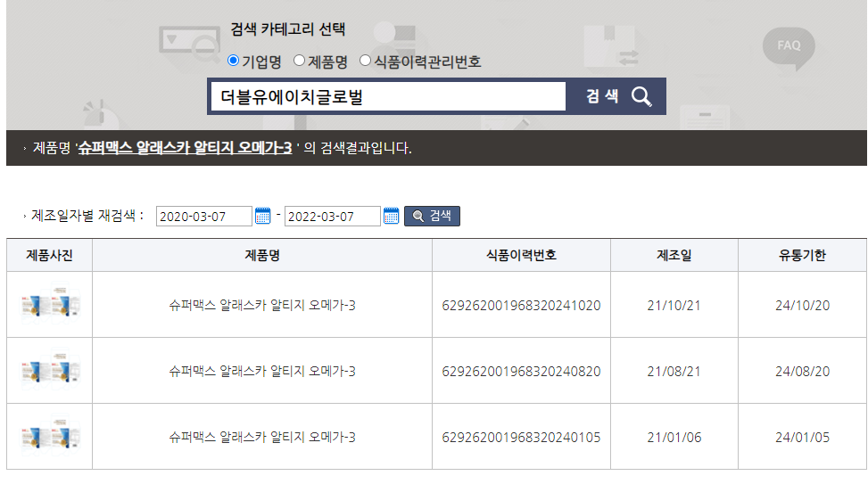Click the expiry date 24/08/20
The image size is (868, 484).
click(802, 371)
